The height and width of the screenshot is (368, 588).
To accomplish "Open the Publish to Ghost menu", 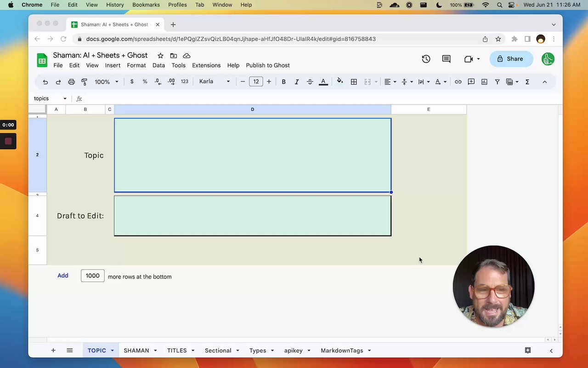I will click(x=267, y=65).
